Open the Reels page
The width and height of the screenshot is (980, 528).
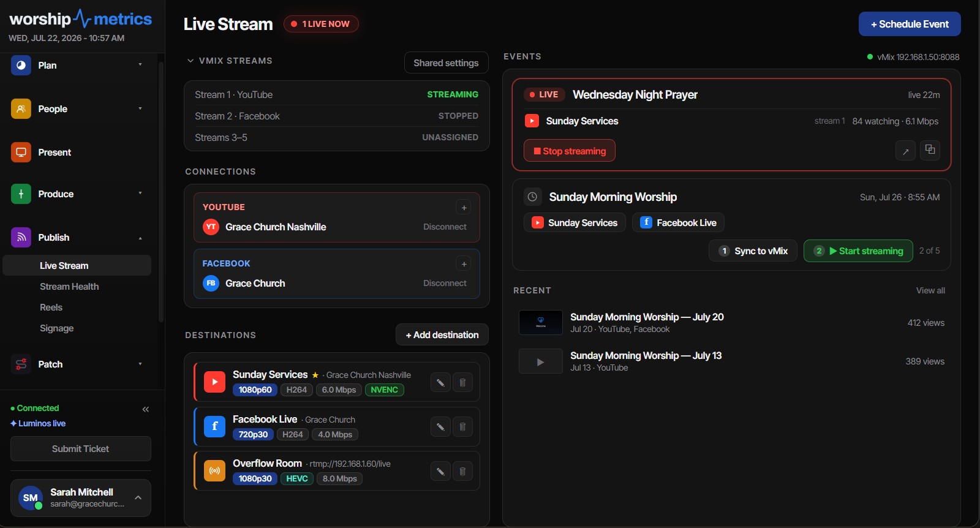click(51, 307)
